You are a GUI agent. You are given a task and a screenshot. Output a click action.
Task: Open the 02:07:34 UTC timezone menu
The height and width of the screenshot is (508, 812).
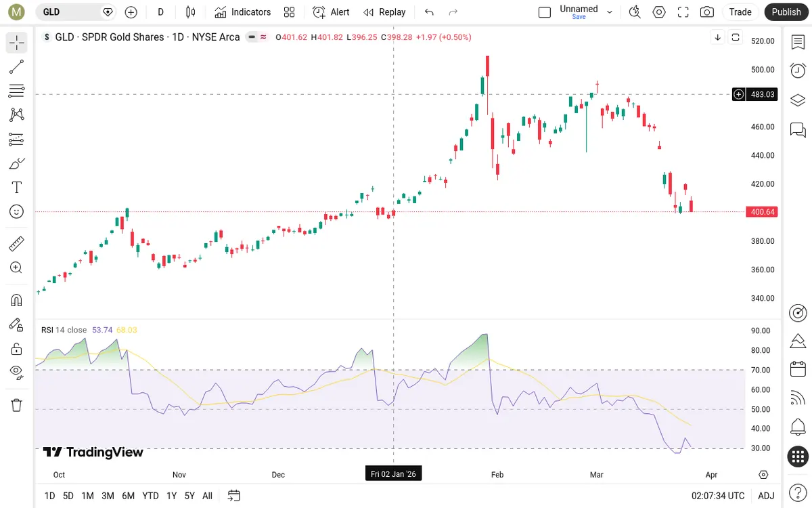pyautogui.click(x=718, y=496)
